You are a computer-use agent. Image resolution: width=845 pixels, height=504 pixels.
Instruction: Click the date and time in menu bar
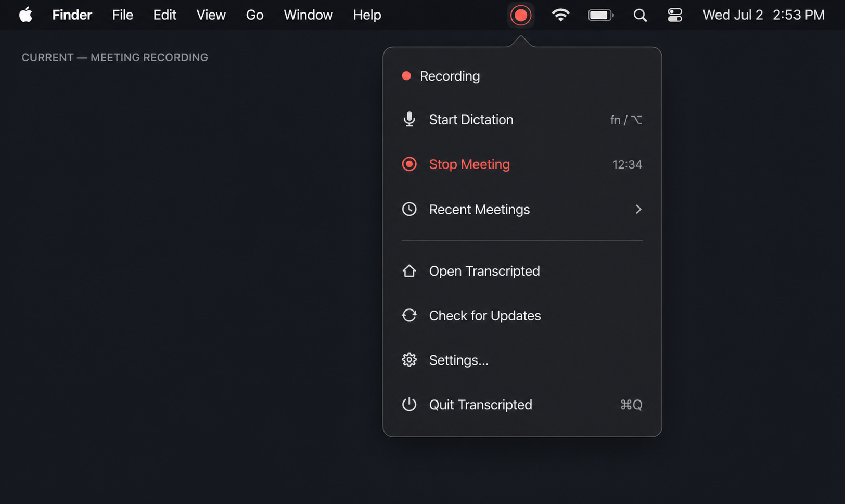(763, 15)
